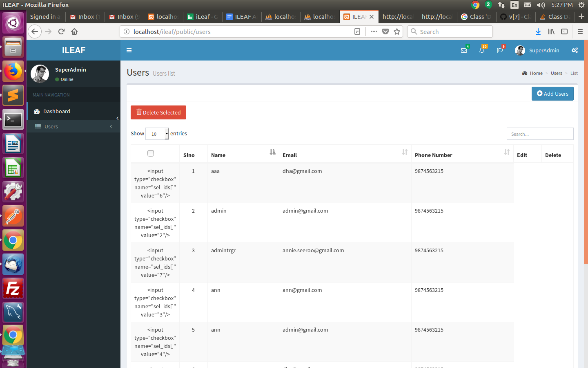The height and width of the screenshot is (368, 588).
Task: Tick the select-all checkbox in table header
Action: [151, 153]
